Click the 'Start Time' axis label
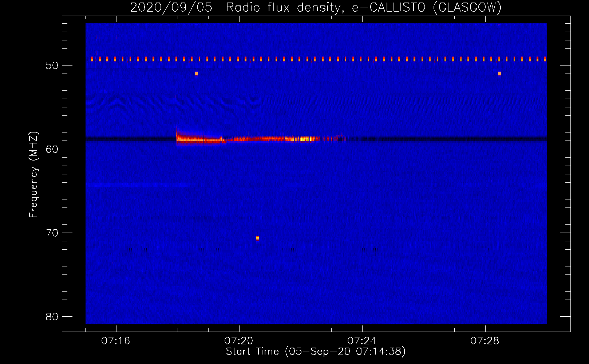Image resolution: width=589 pixels, height=364 pixels. (316, 352)
